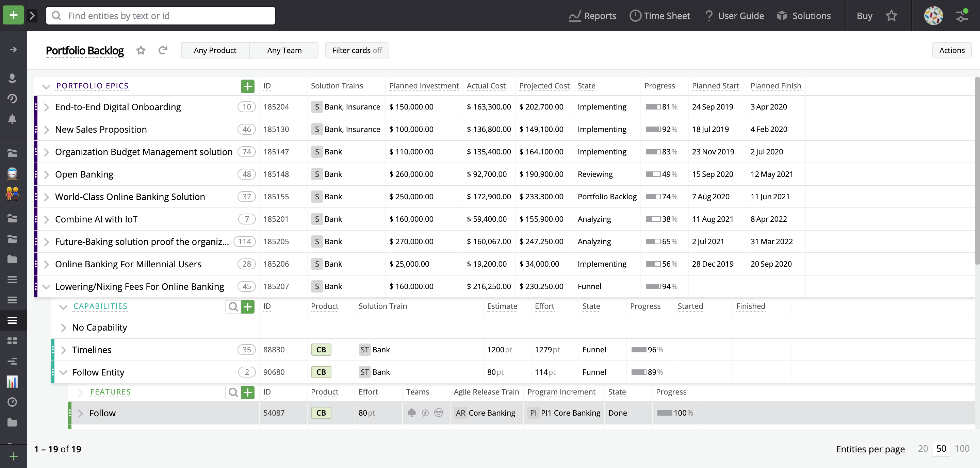Open the dashboard gauge icon in the sidebar
This screenshot has height=468, width=980.
tap(12, 402)
